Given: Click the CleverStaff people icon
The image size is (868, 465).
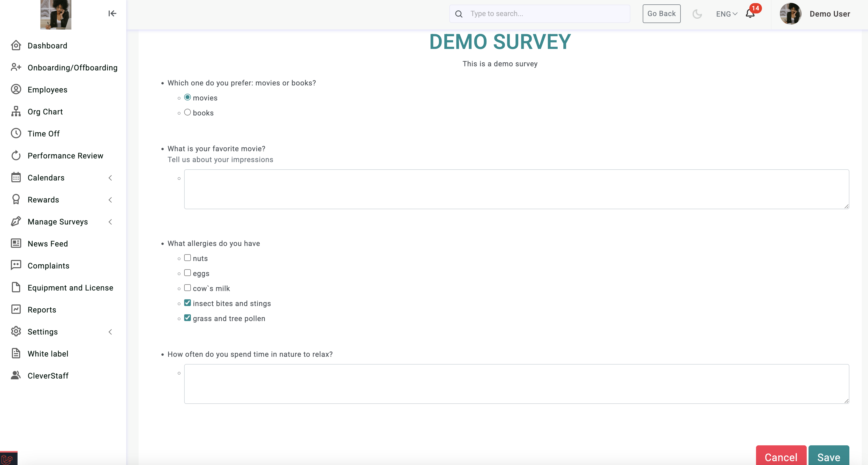Looking at the screenshot, I should [16, 375].
